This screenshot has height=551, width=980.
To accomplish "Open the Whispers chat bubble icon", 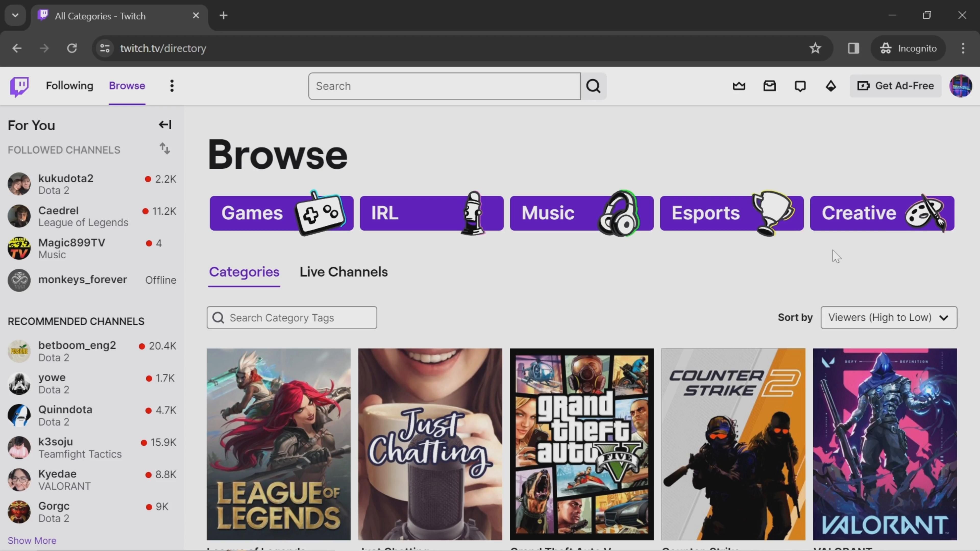I will point(800,86).
